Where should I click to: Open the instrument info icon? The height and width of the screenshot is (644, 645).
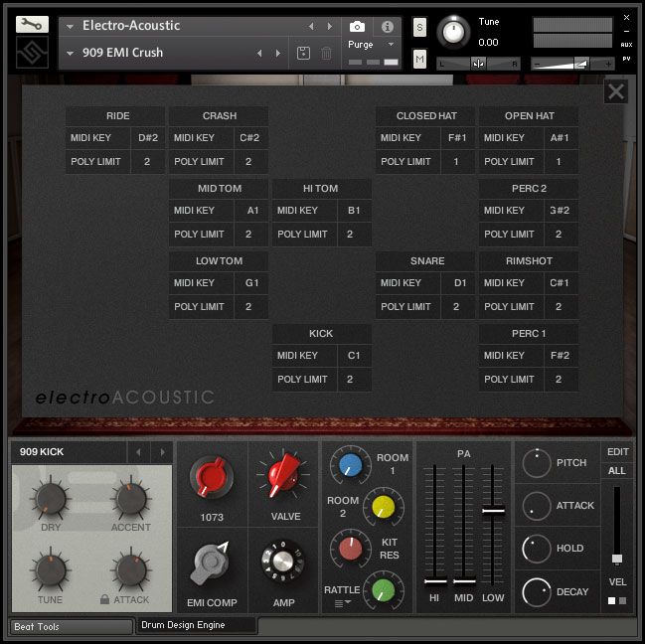click(387, 27)
